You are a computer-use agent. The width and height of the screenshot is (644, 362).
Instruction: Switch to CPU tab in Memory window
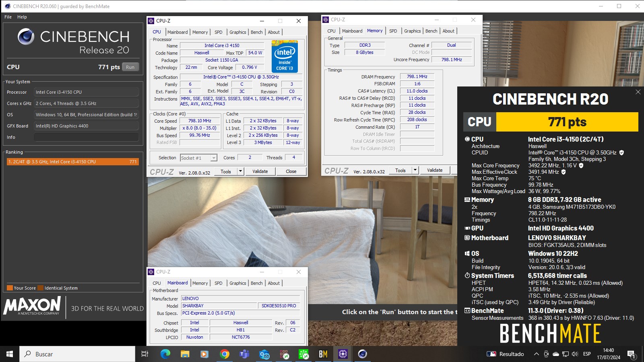click(x=331, y=31)
